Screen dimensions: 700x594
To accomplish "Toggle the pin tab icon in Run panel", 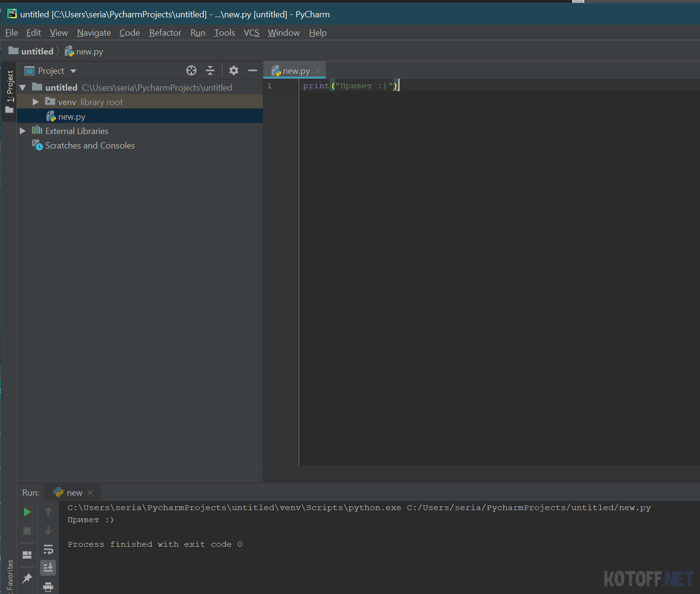I will (x=27, y=578).
